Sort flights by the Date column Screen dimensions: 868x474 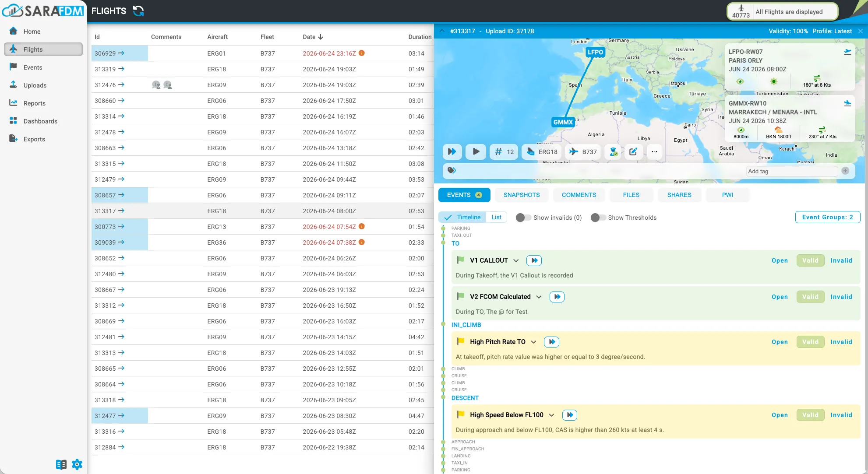[x=313, y=37]
